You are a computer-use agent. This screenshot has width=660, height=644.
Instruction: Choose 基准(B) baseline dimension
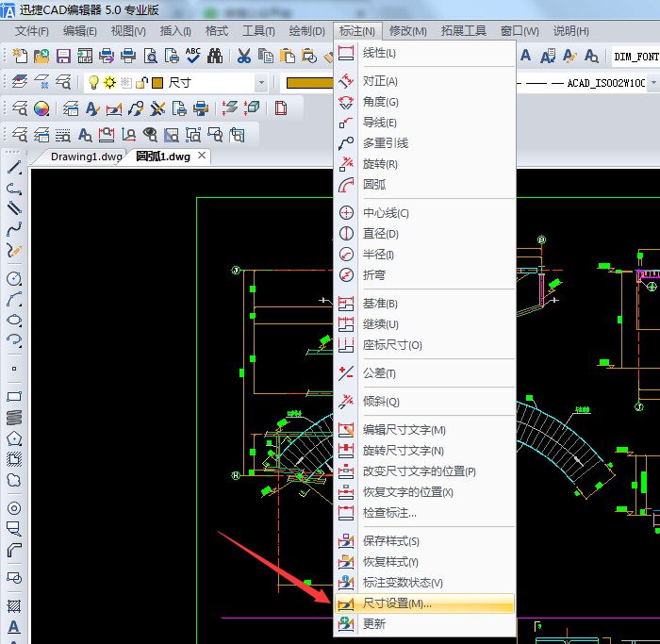pos(424,304)
